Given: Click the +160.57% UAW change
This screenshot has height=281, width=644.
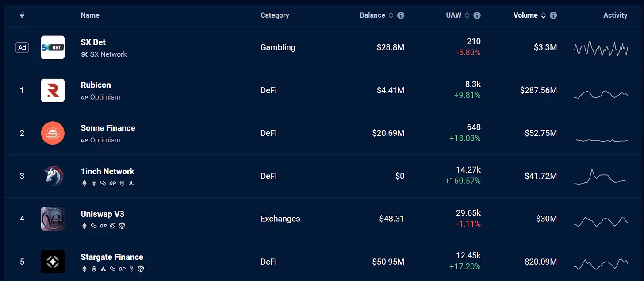Looking at the screenshot, I should [463, 181].
